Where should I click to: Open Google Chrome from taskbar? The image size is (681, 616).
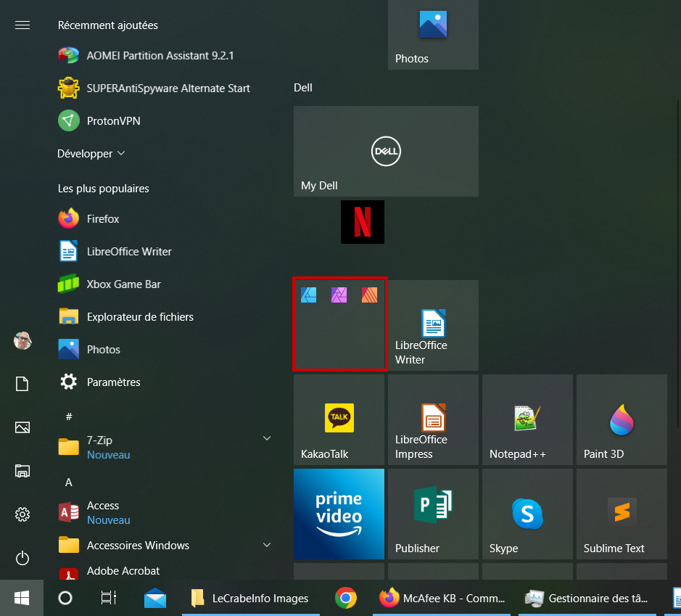[x=346, y=598]
